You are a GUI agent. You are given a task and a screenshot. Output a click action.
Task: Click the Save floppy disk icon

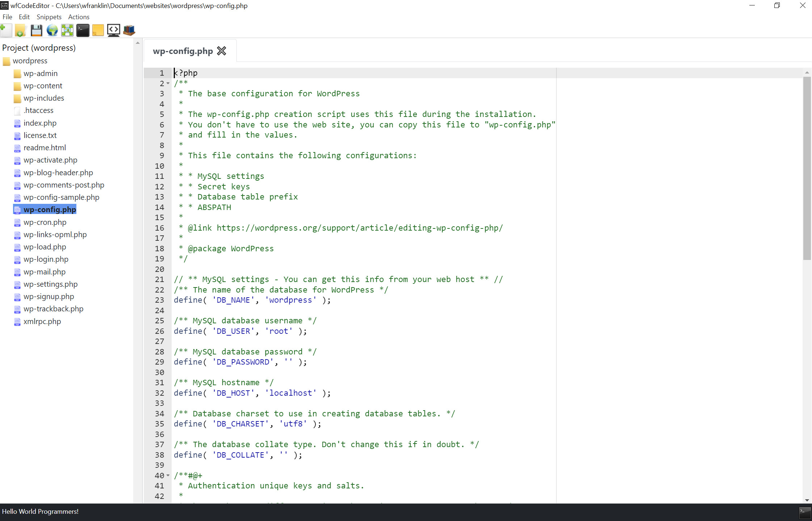[36, 30]
